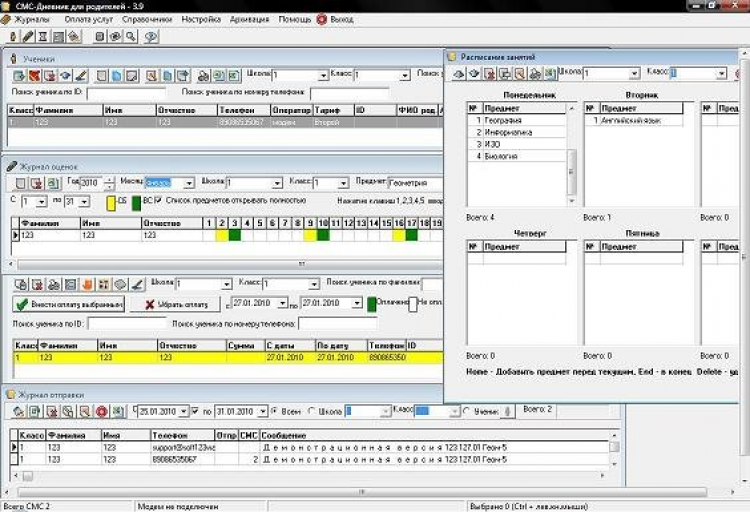Select 'Английский язык' row in Вторник list

point(633,121)
